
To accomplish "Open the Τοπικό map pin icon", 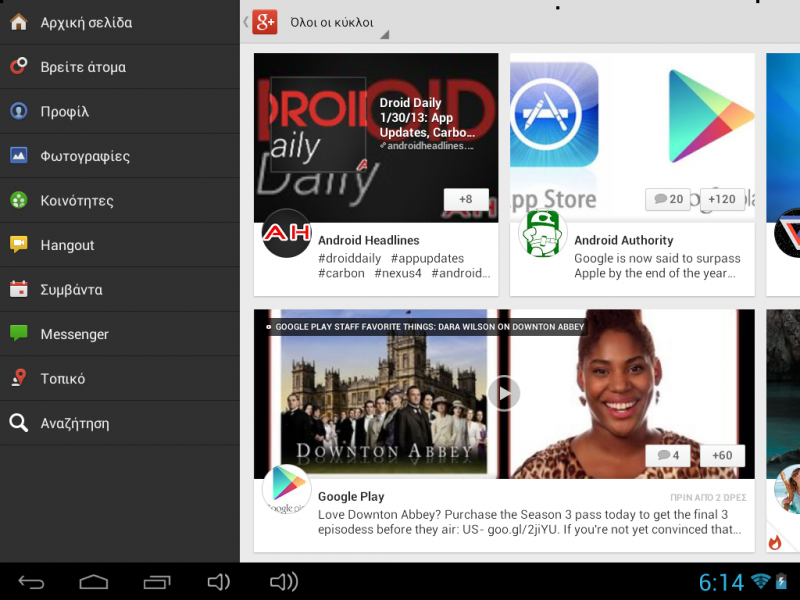I will point(19,378).
